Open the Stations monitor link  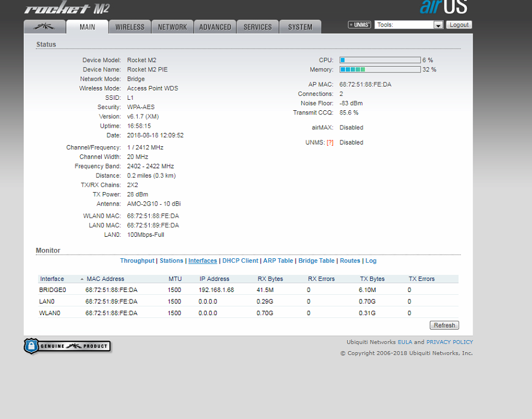point(171,261)
